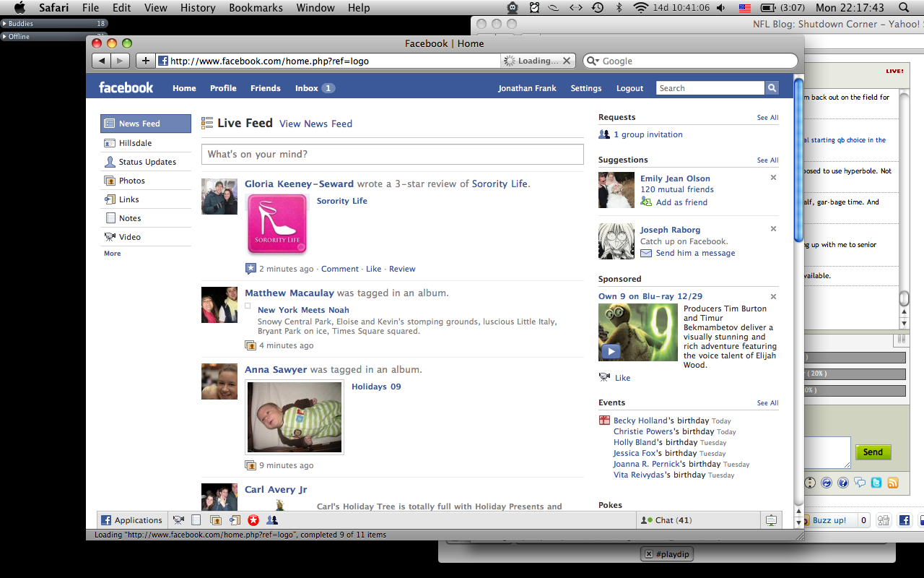
Task: Open the Sorority Life app thumbnail
Action: point(277,225)
